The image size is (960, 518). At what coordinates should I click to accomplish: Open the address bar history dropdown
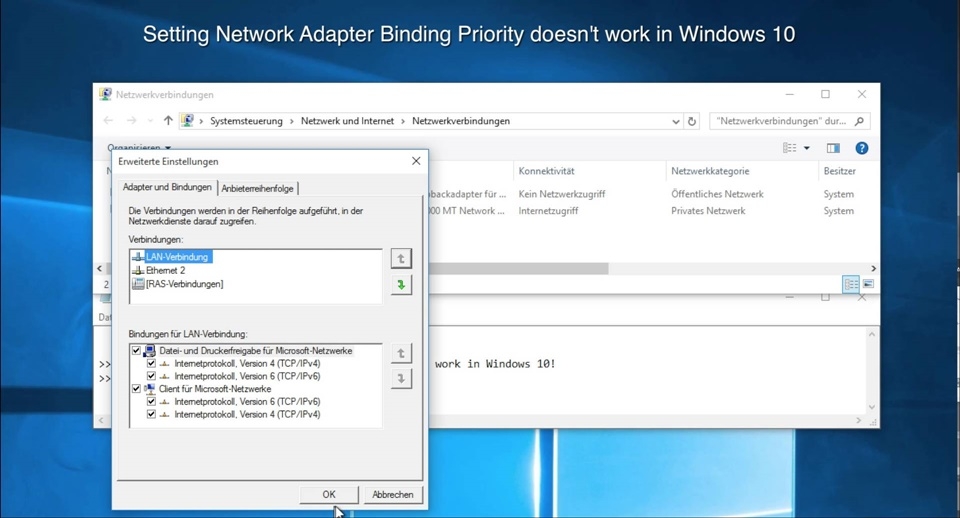(x=675, y=121)
